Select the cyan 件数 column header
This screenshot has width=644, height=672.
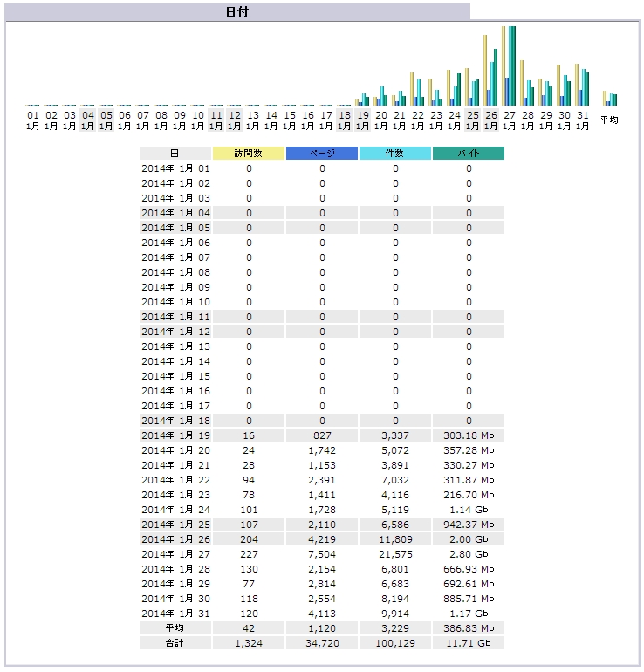[x=395, y=153]
